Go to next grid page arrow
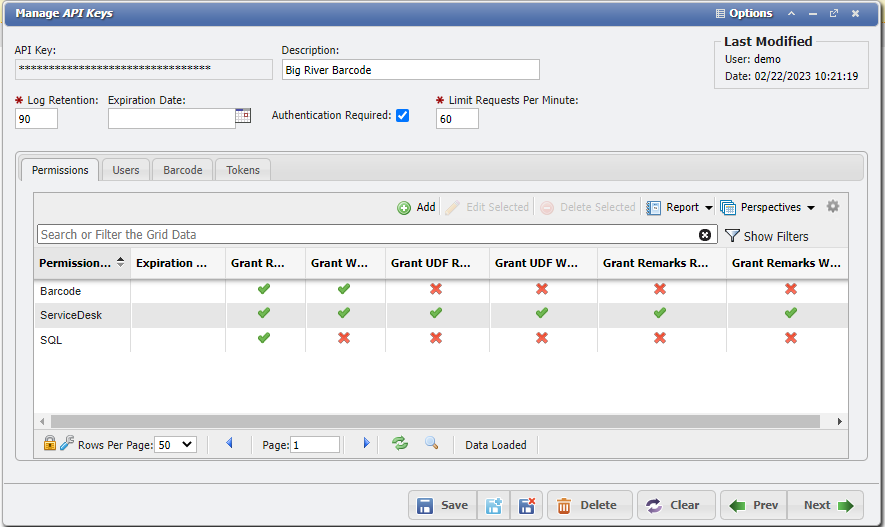 click(366, 443)
